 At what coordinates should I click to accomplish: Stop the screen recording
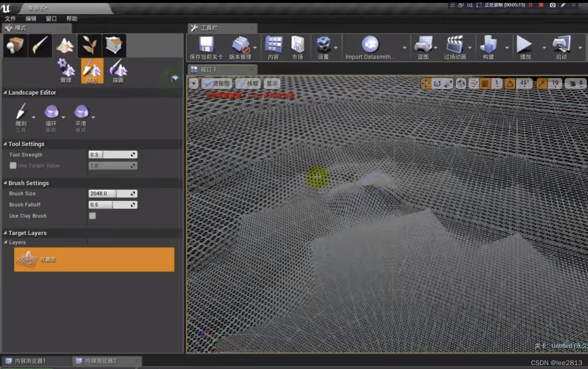pyautogui.click(x=541, y=5)
